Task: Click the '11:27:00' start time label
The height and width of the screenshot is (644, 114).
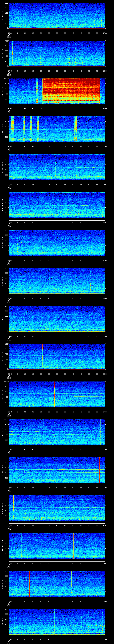Action: click(9, 450)
